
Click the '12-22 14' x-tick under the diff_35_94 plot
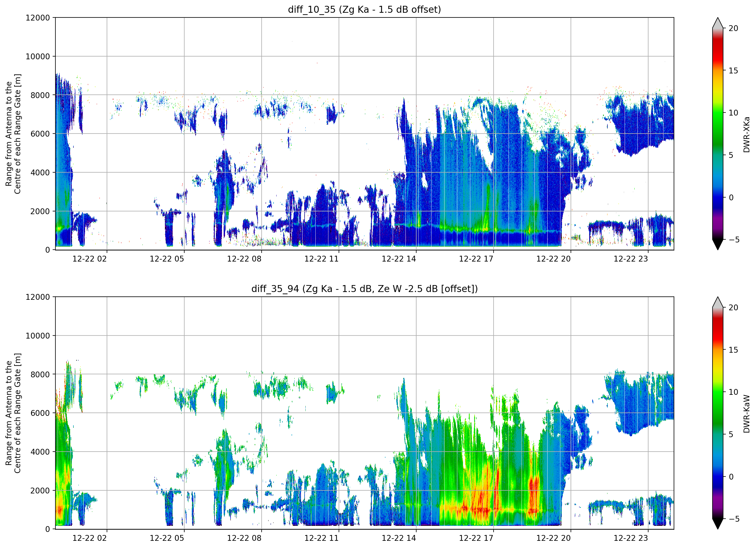click(x=399, y=538)
